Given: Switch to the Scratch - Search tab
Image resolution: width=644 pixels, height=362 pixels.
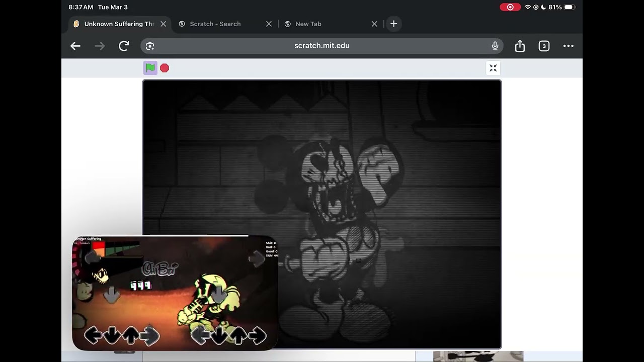Looking at the screenshot, I should (215, 24).
